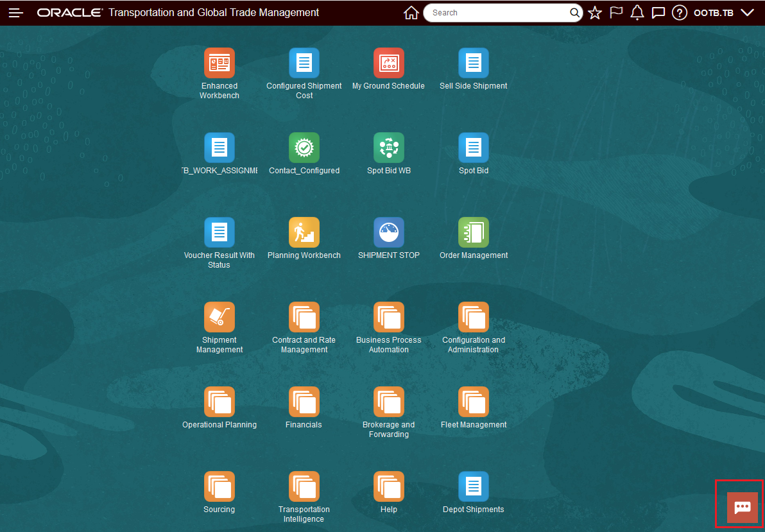Open Planning Workbench tile
This screenshot has width=765, height=532.
tap(304, 232)
